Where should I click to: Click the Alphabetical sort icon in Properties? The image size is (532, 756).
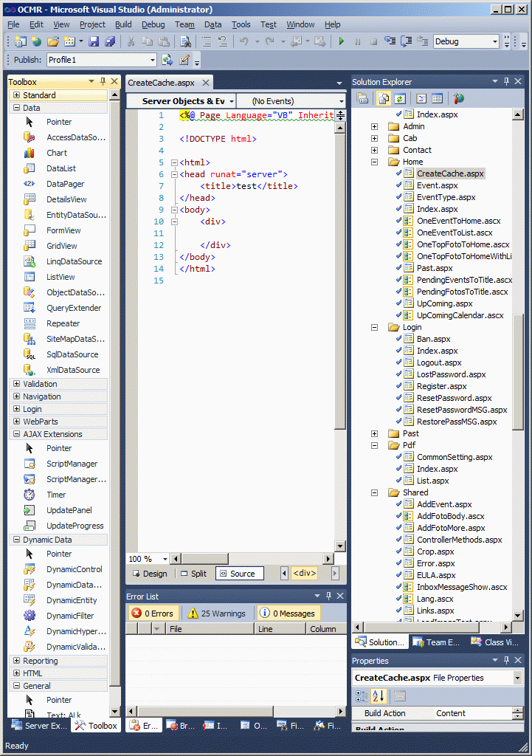[x=379, y=695]
